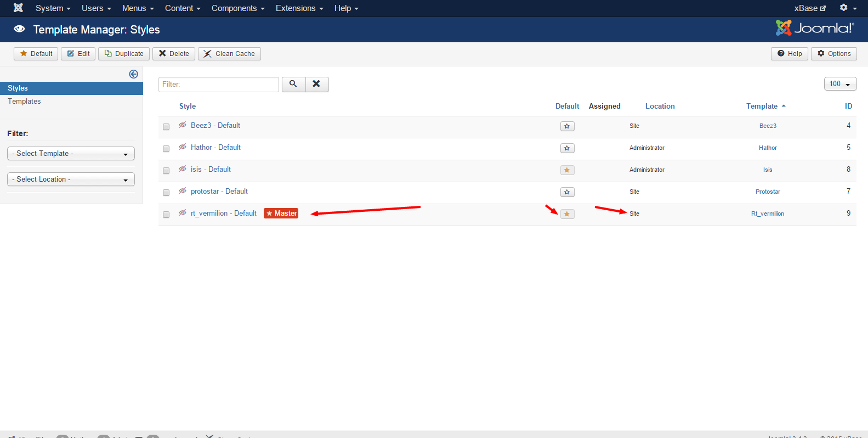Click the rt_vermilion default star icon

[x=567, y=214]
